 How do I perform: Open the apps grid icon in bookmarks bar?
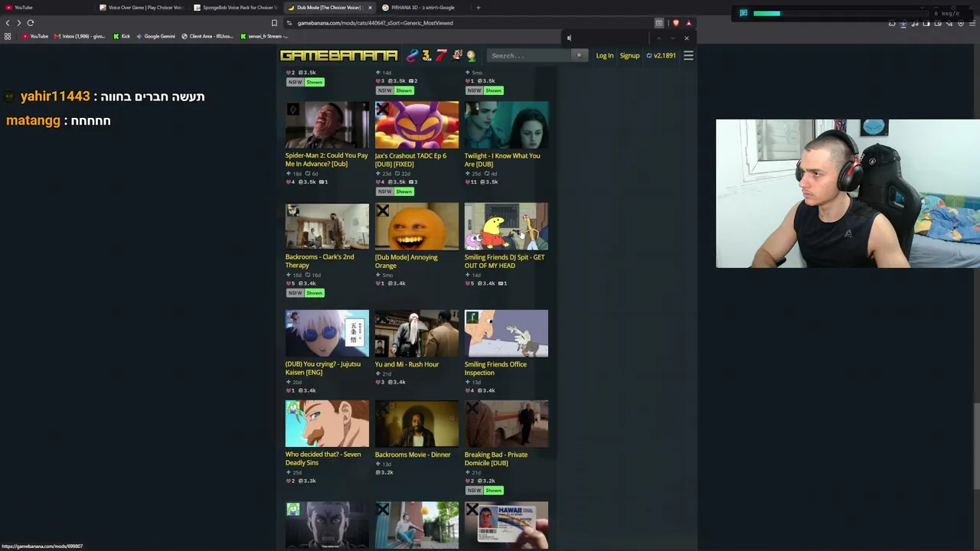(x=8, y=36)
